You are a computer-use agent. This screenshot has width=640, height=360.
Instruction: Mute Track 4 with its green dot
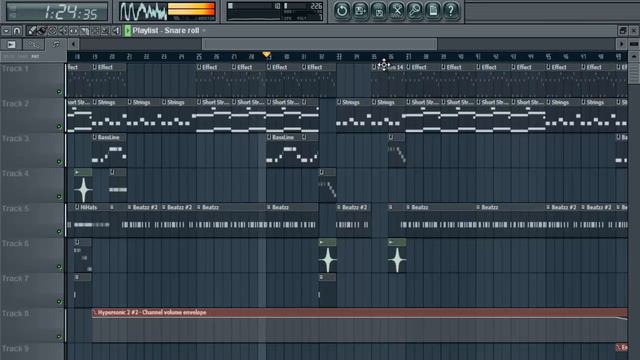pos(59,197)
